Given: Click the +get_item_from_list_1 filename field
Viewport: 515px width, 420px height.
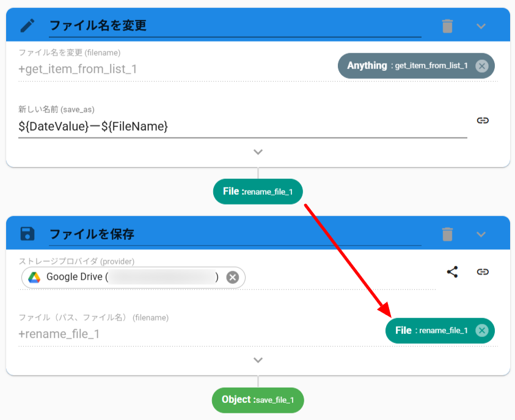Looking at the screenshot, I should coord(171,69).
